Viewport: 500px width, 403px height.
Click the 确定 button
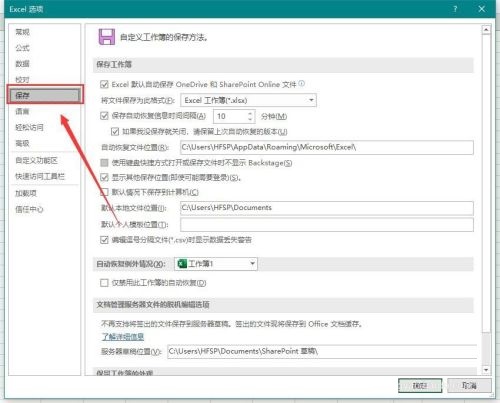(x=420, y=386)
